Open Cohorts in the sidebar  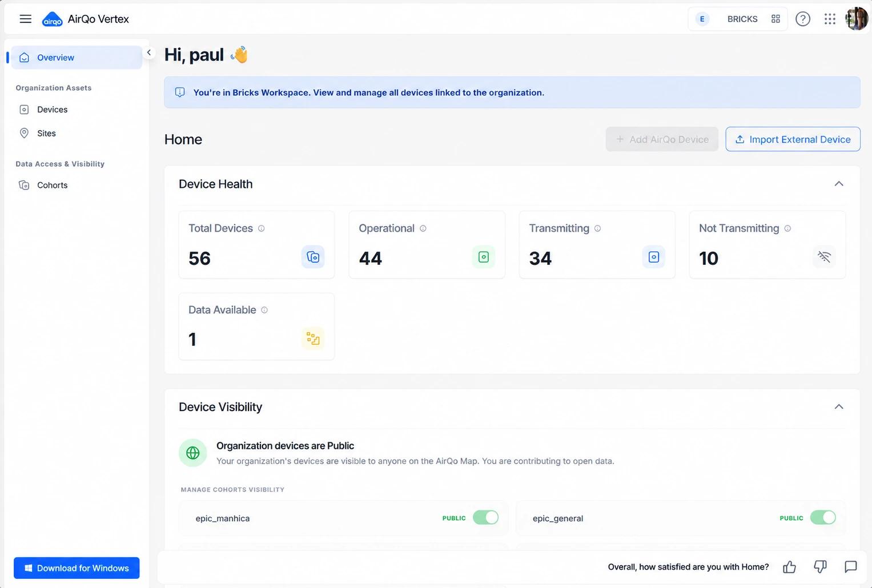(77, 186)
